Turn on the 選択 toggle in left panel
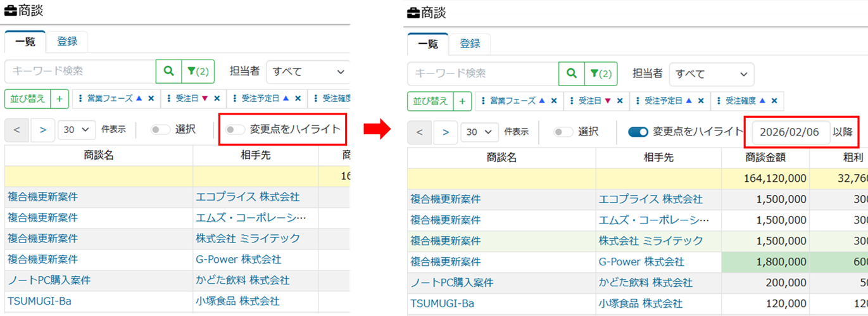 pos(160,129)
